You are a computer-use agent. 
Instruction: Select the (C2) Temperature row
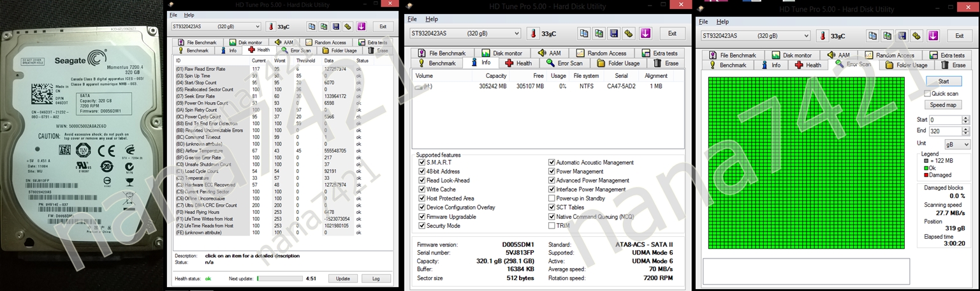[x=282, y=178]
